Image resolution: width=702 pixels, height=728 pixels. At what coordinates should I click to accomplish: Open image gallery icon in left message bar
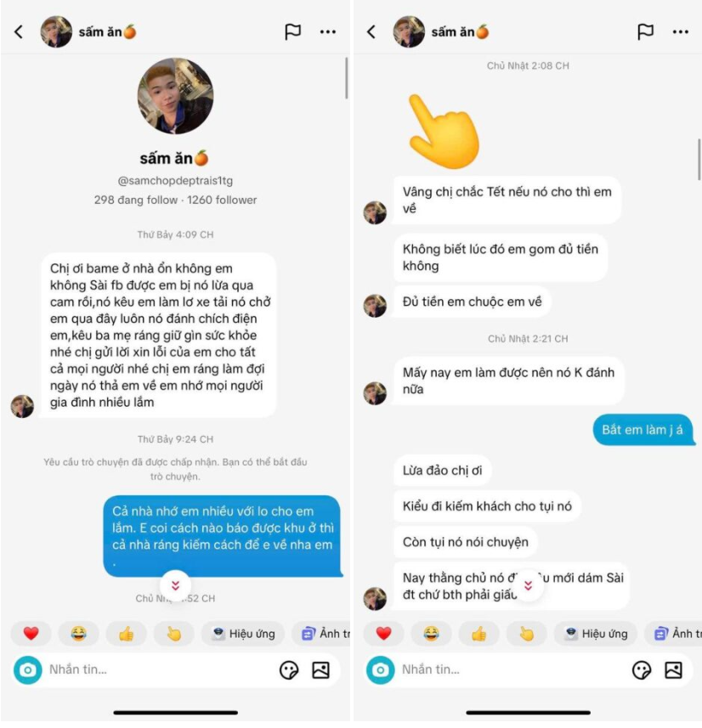(x=321, y=670)
